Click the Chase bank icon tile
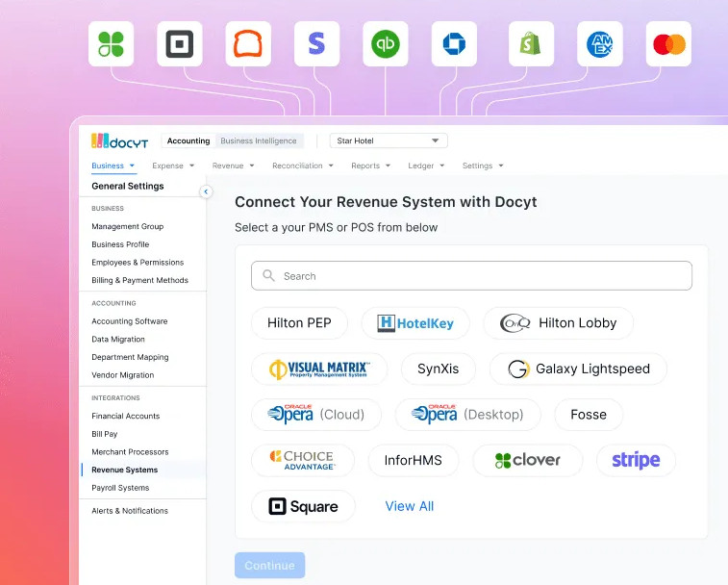The width and height of the screenshot is (728, 585). 454,44
